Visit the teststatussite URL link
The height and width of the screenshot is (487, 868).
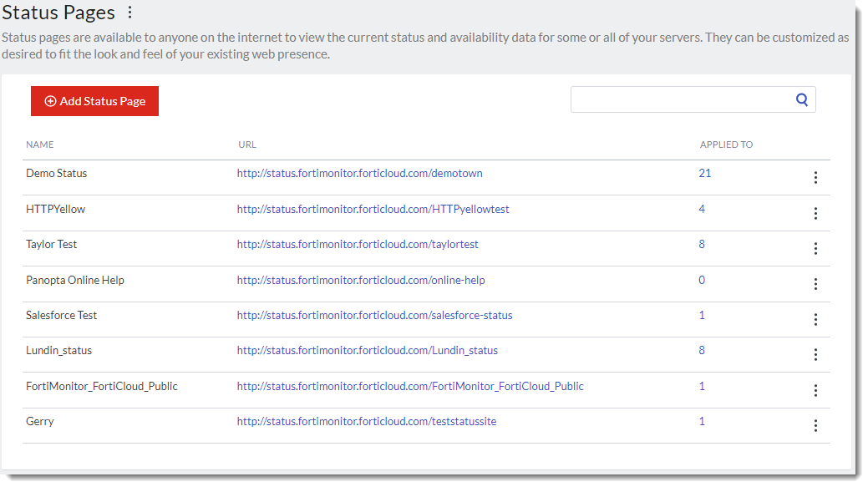click(x=366, y=422)
